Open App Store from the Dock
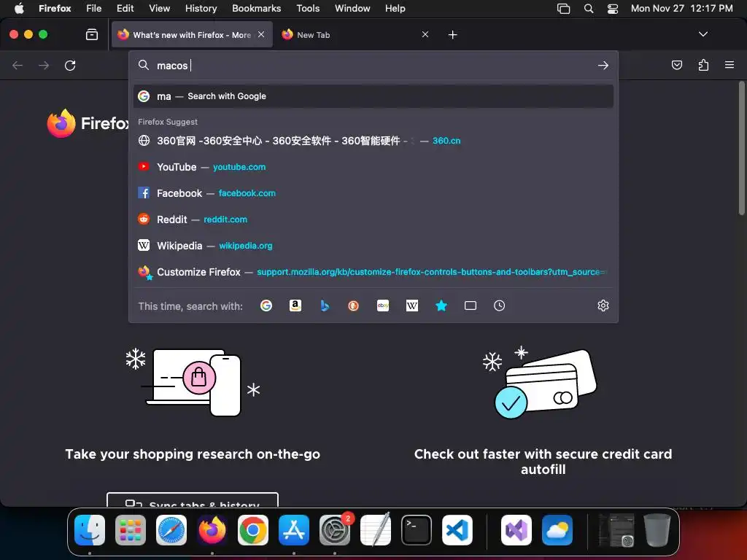This screenshot has width=747, height=560. click(294, 530)
